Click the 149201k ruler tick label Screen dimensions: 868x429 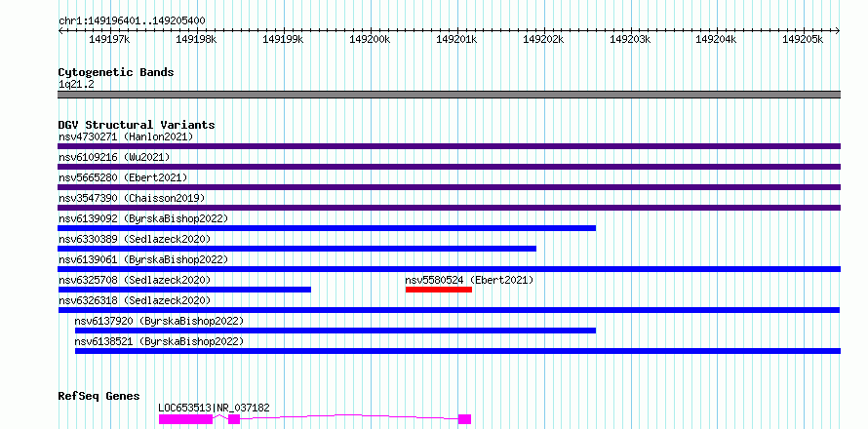(457, 39)
